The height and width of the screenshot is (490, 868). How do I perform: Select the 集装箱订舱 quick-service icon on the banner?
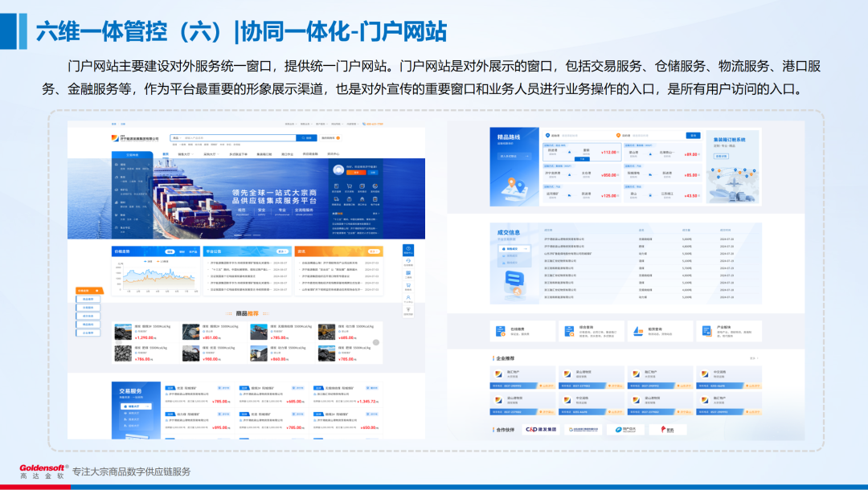coord(350,199)
